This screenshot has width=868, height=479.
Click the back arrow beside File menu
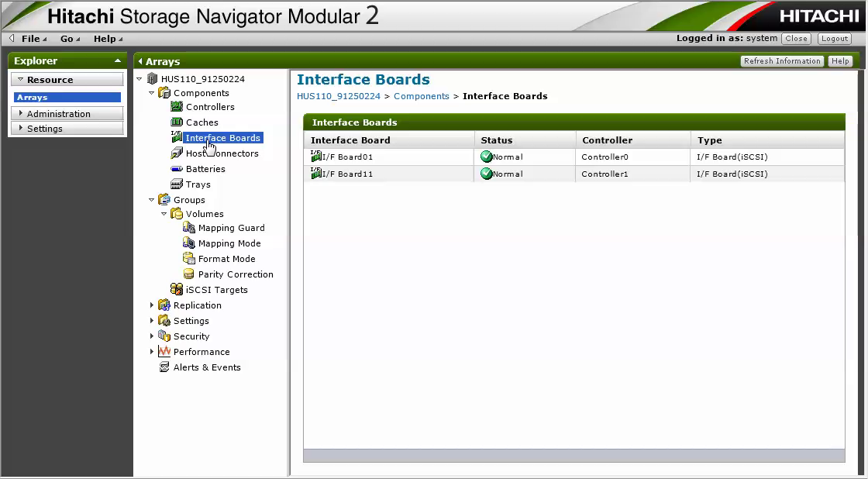pyautogui.click(x=12, y=38)
